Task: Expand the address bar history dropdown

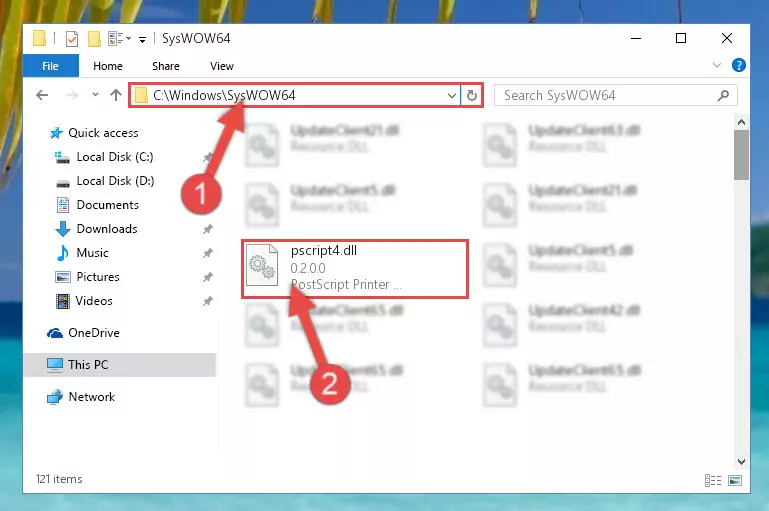Action: coord(452,96)
